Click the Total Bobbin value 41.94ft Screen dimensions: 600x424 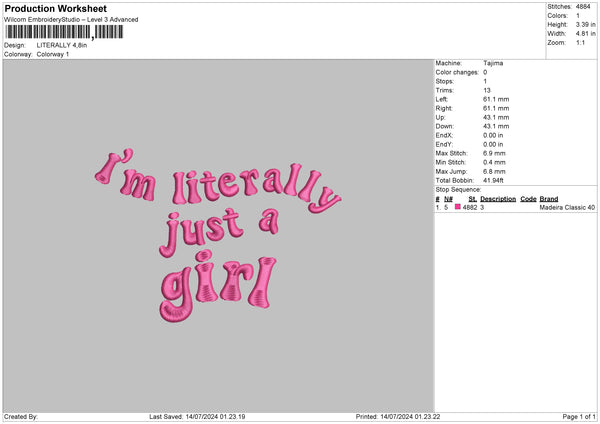click(x=494, y=179)
